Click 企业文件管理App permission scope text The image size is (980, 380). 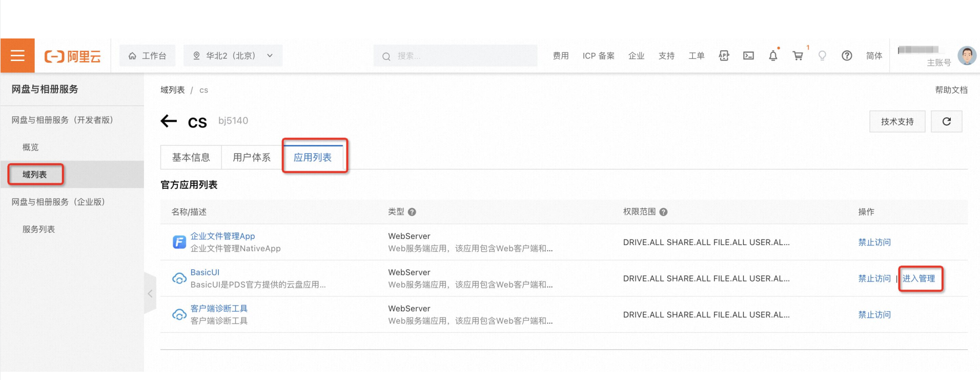click(706, 242)
